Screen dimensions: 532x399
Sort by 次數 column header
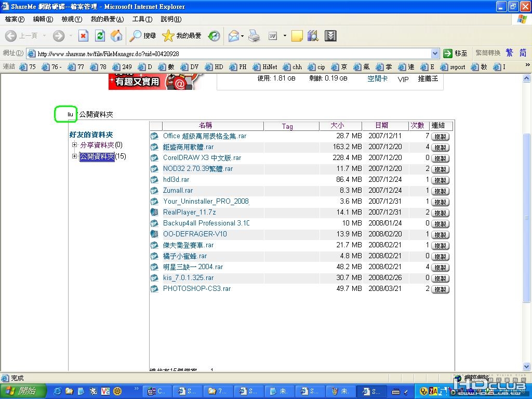[419, 126]
